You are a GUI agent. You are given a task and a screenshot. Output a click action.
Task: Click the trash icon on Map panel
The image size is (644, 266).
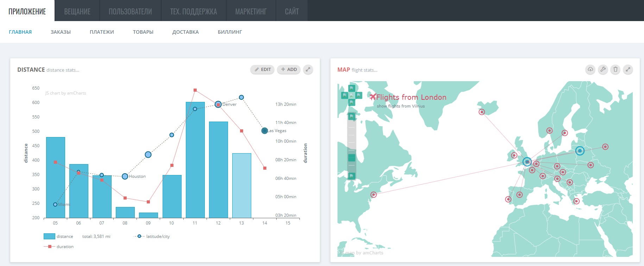point(615,70)
